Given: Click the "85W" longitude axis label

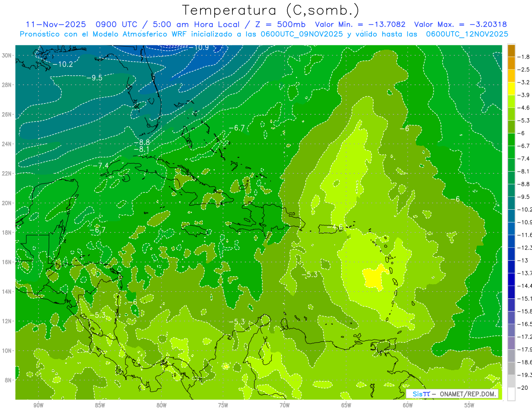Looking at the screenshot, I should pos(100,405).
